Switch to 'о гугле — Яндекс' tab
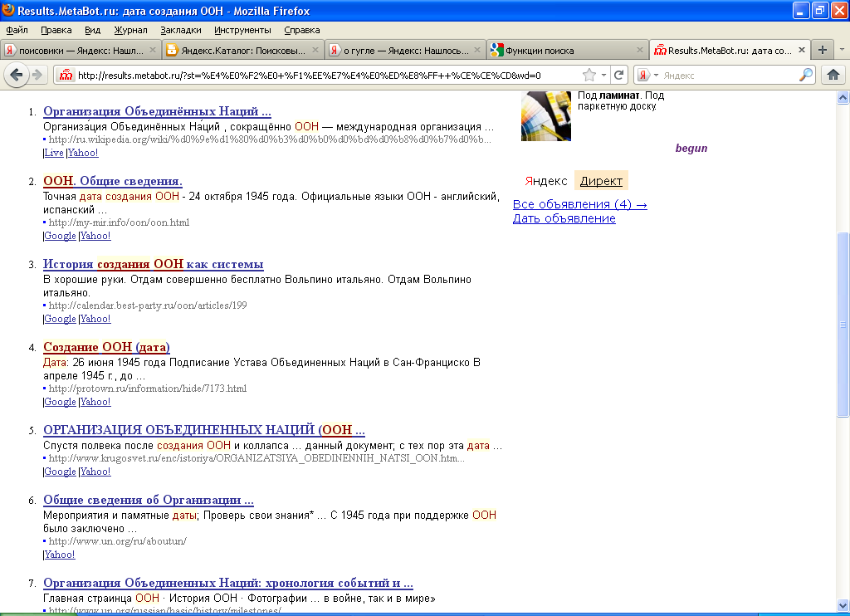850x616 pixels. 405,50
